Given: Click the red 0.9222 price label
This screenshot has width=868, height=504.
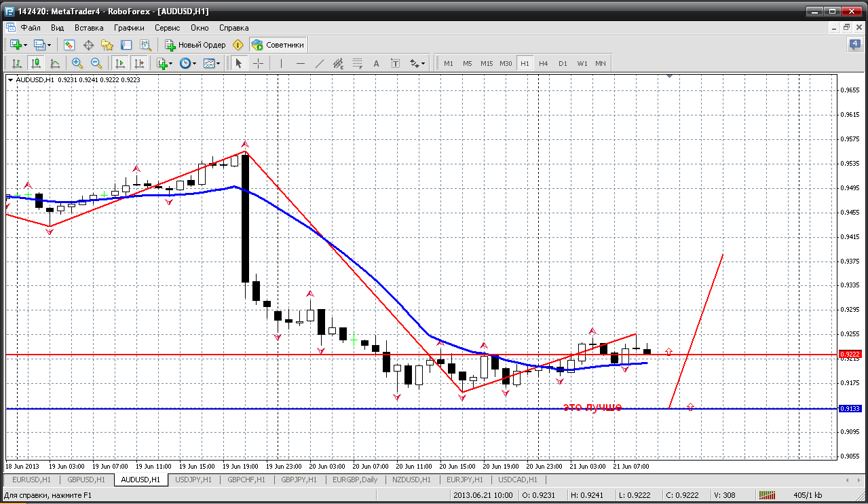Looking at the screenshot, I should [x=850, y=355].
